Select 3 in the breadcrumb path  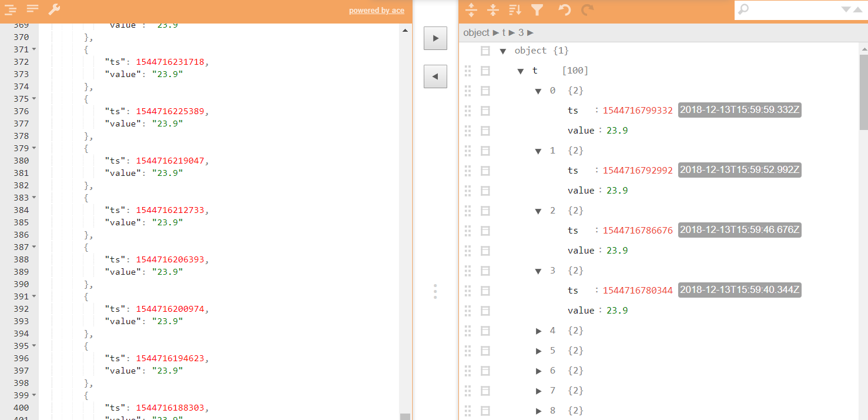point(521,33)
